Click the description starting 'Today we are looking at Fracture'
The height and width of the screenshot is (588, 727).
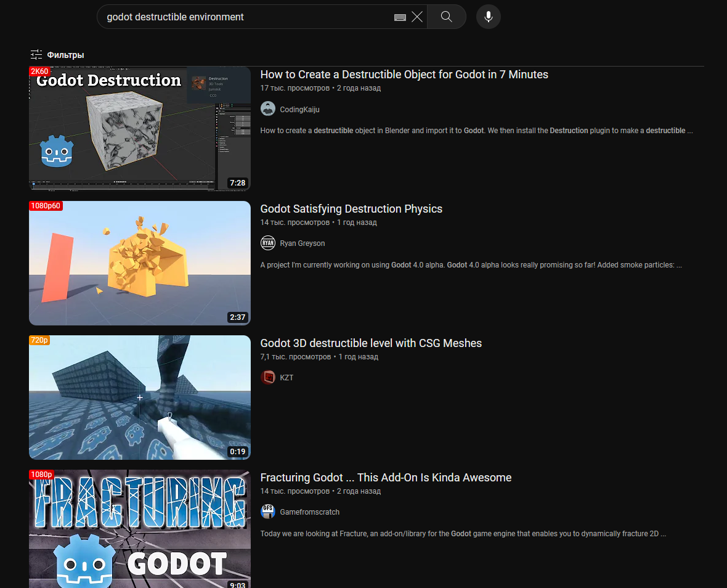[463, 534]
